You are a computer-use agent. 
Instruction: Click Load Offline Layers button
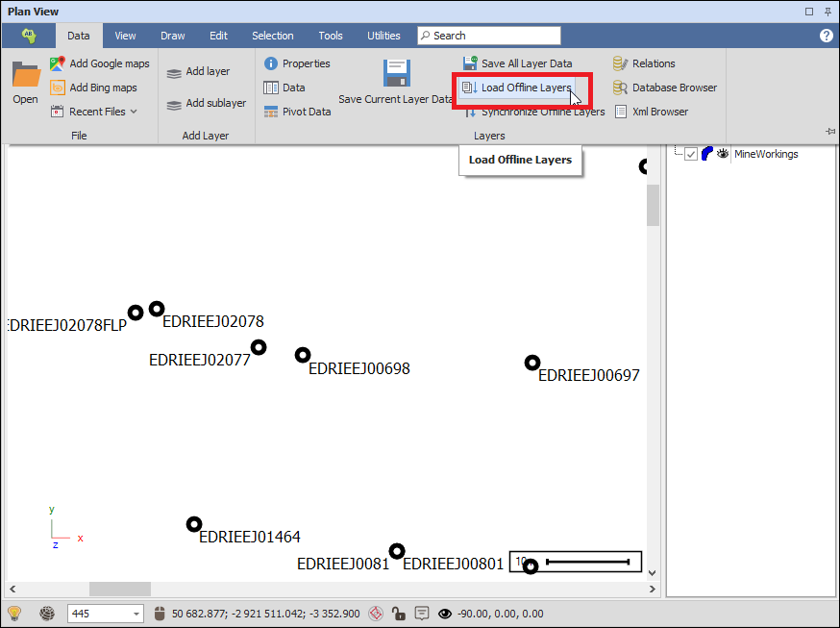pyautogui.click(x=519, y=88)
